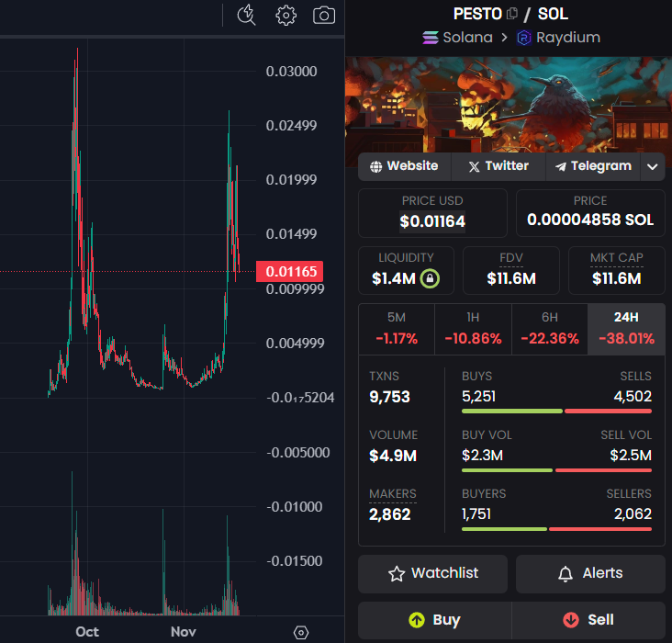Image resolution: width=672 pixels, height=643 pixels.
Task: Select the 5M timeframe tab
Action: (x=397, y=329)
